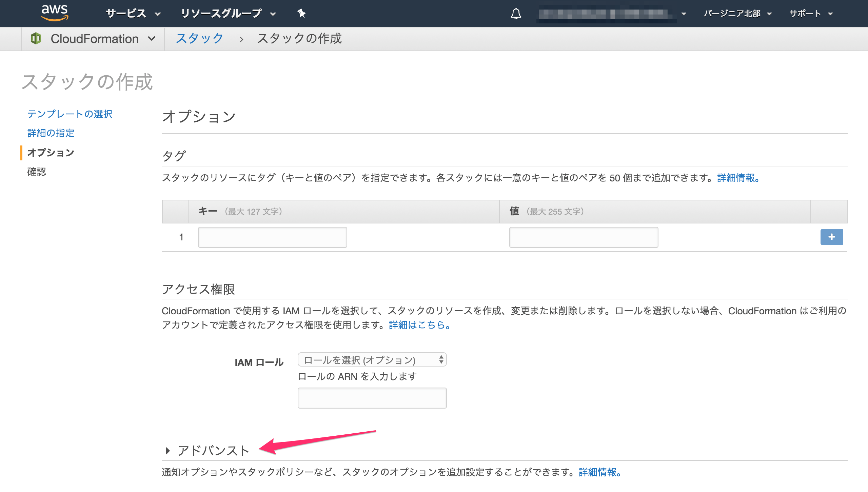Click the pin icon in the navigation bar
Image resolution: width=868 pixels, height=492 pixels.
click(x=301, y=13)
